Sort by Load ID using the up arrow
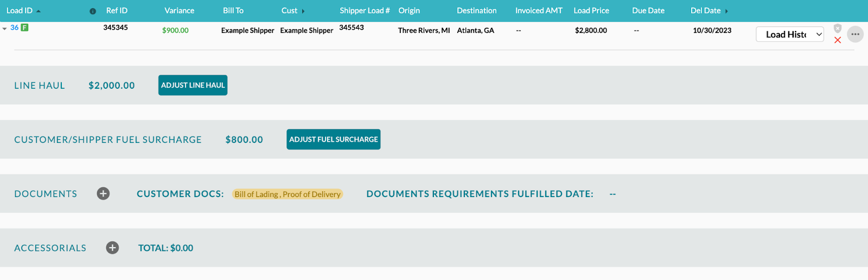The image size is (868, 280). (39, 11)
